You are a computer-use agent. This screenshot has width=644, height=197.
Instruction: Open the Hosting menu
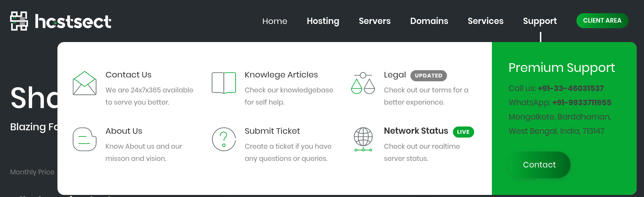pyautogui.click(x=323, y=21)
